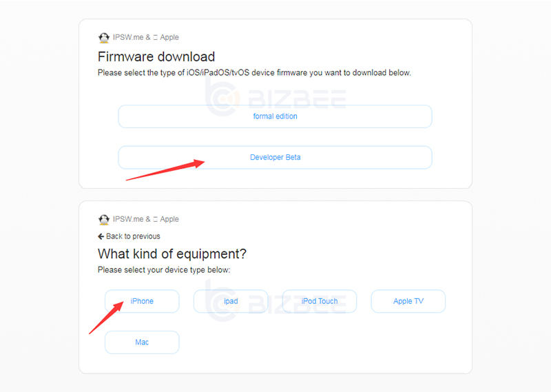Choose Mac as the device type

click(142, 342)
